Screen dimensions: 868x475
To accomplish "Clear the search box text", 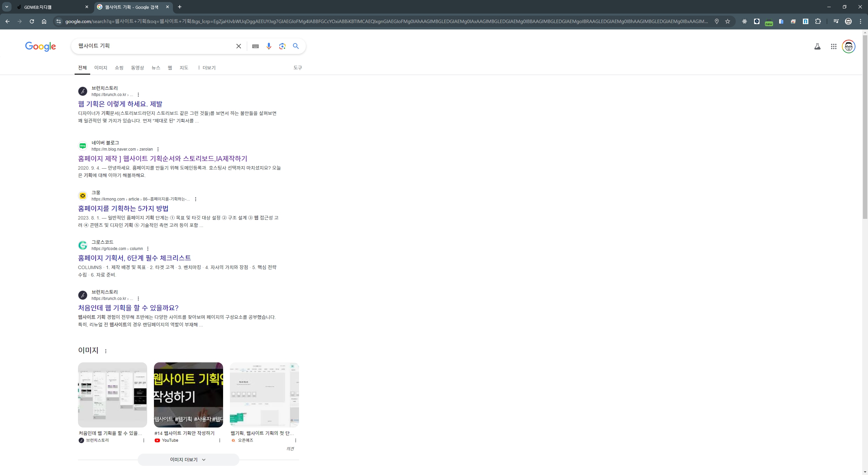I will [239, 46].
